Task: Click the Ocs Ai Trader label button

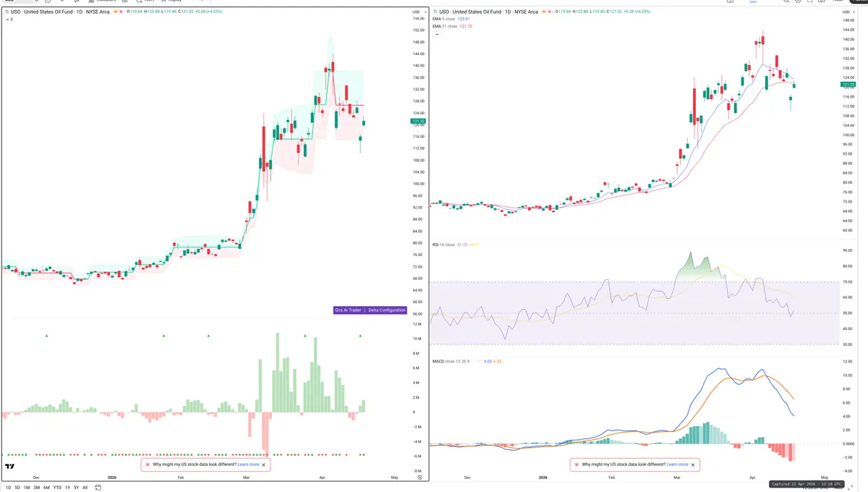Action: coord(348,310)
